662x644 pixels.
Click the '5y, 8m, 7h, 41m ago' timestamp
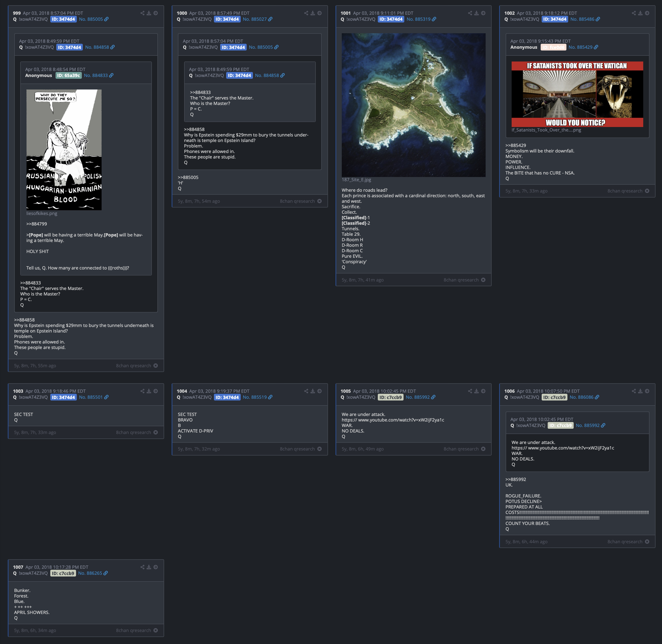[363, 280]
